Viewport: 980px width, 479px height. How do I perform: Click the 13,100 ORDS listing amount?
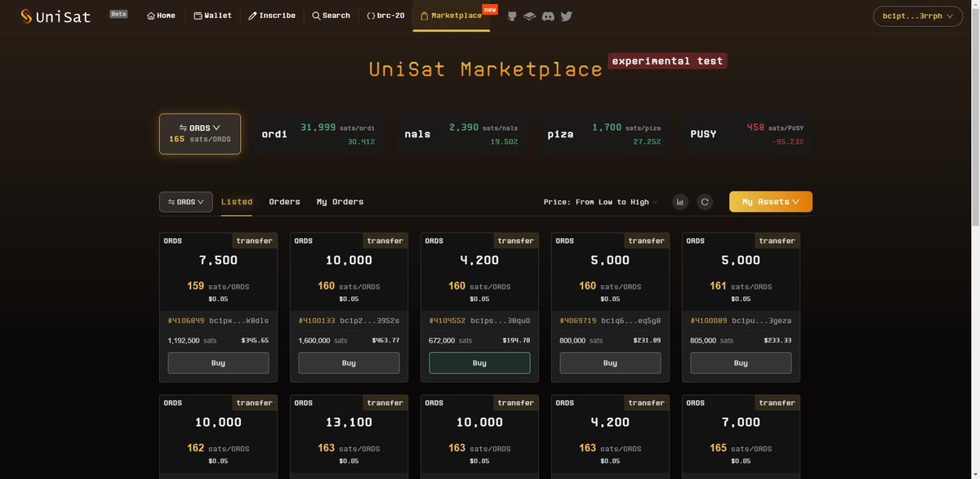pyautogui.click(x=349, y=423)
